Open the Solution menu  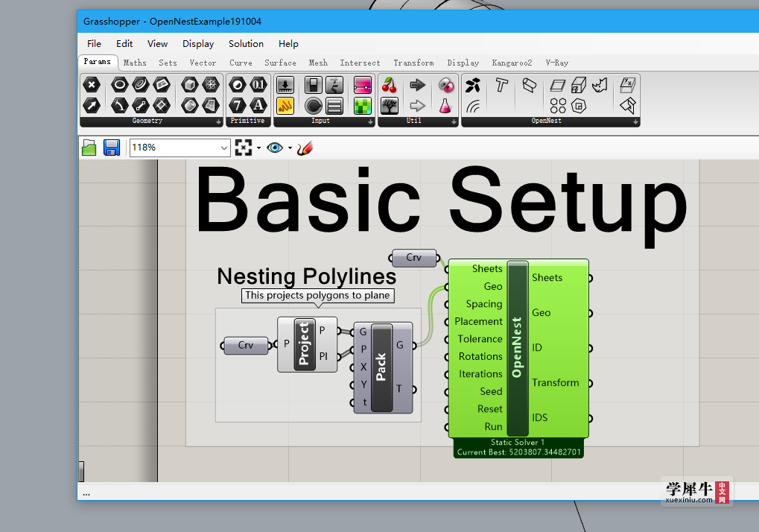point(246,43)
